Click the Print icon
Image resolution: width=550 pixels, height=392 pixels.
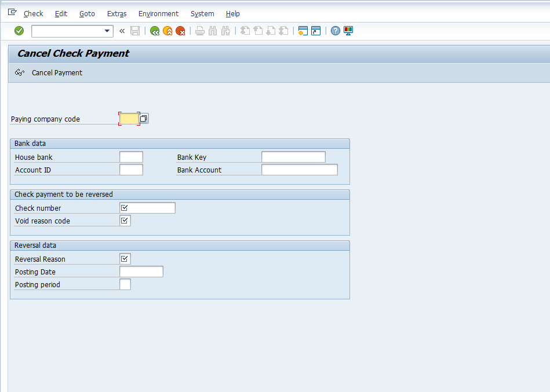coord(200,31)
